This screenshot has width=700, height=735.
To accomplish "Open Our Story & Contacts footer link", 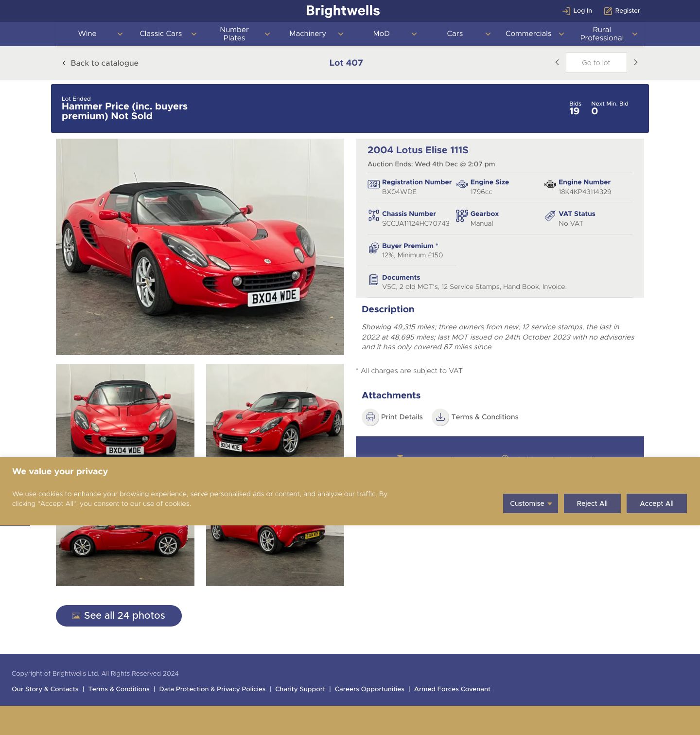I will point(45,689).
